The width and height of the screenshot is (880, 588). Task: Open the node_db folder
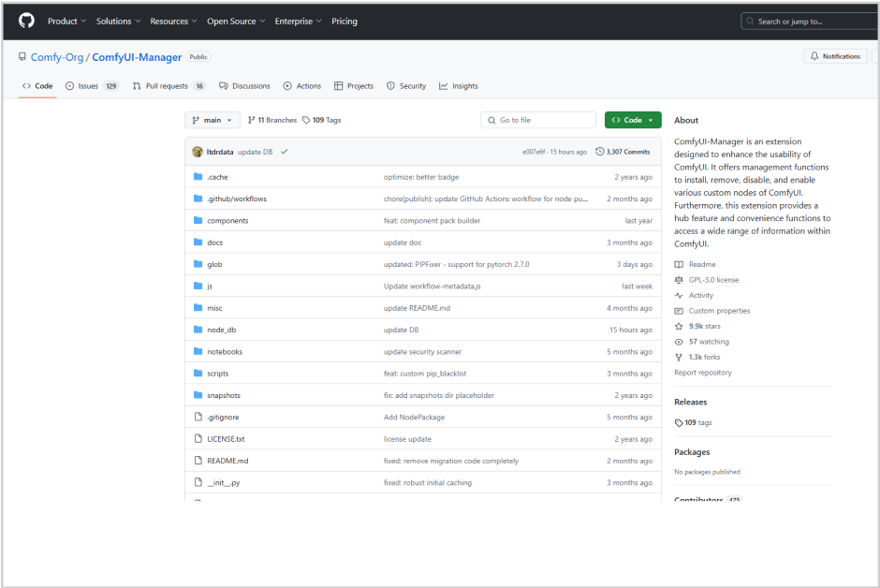[221, 331]
